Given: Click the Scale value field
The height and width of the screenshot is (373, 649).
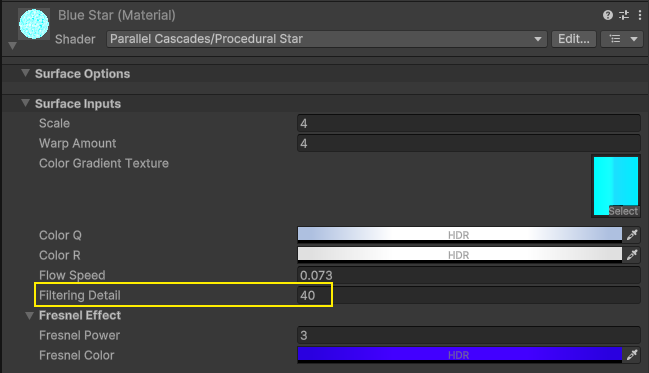Looking at the screenshot, I should click(x=469, y=123).
